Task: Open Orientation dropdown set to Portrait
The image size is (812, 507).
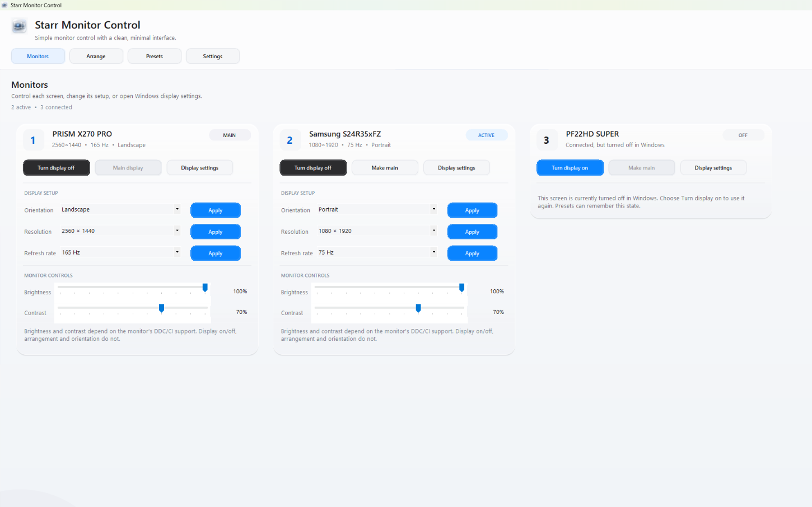Action: pos(377,209)
